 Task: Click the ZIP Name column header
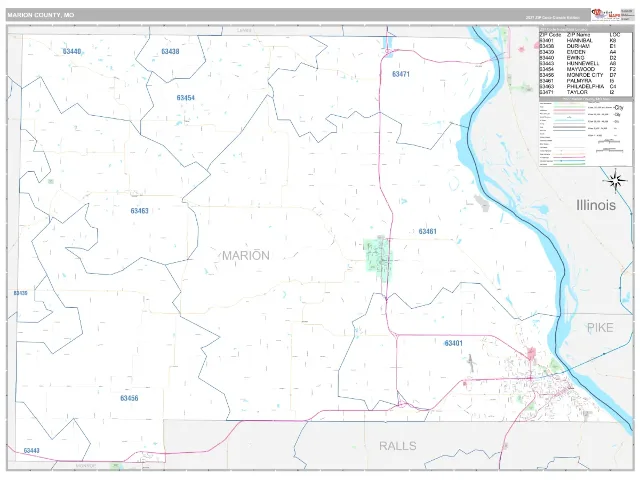click(578, 35)
